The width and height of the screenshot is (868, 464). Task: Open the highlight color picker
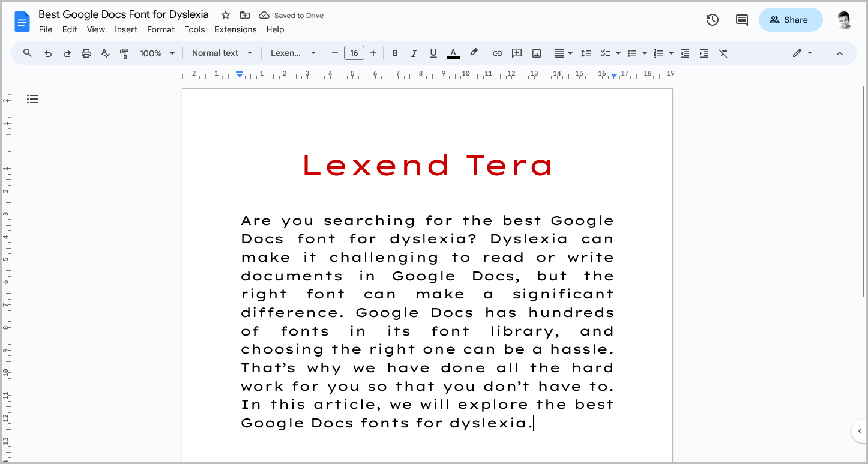tap(474, 53)
